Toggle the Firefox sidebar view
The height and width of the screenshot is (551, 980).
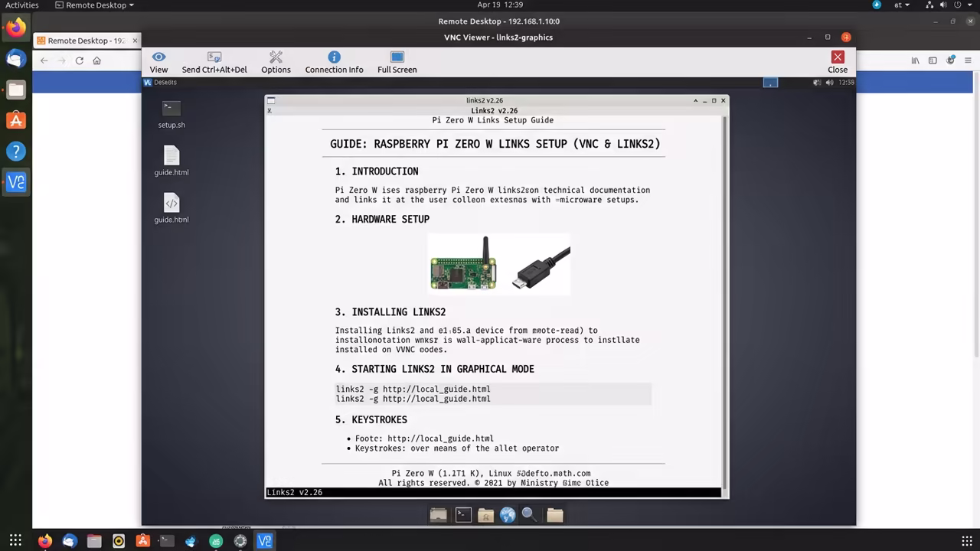click(x=933, y=60)
